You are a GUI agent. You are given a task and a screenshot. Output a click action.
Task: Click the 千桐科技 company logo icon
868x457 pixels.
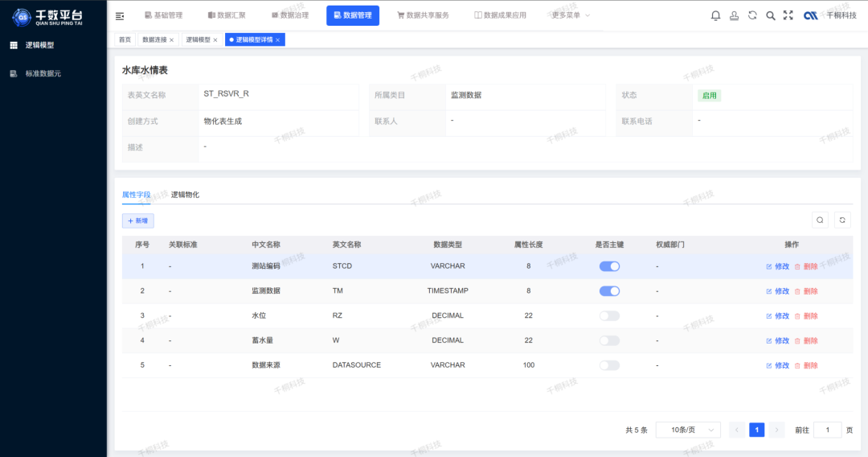click(811, 15)
